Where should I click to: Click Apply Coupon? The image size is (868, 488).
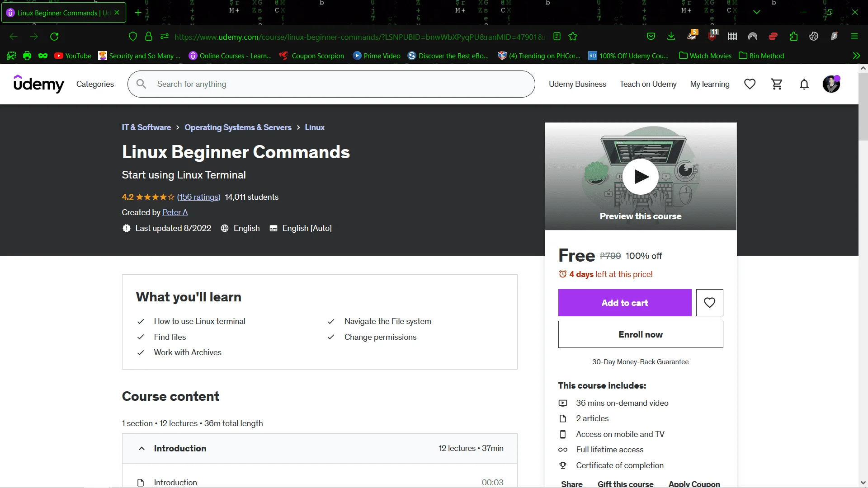click(x=694, y=483)
